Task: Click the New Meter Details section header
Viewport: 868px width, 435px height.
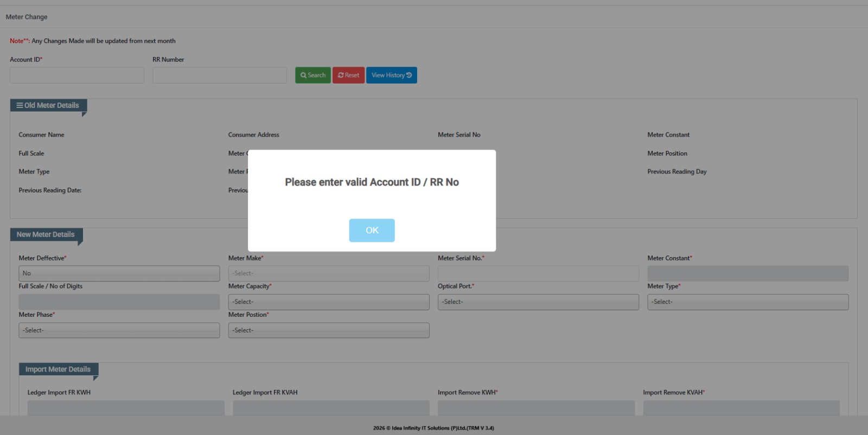Action: click(x=46, y=234)
